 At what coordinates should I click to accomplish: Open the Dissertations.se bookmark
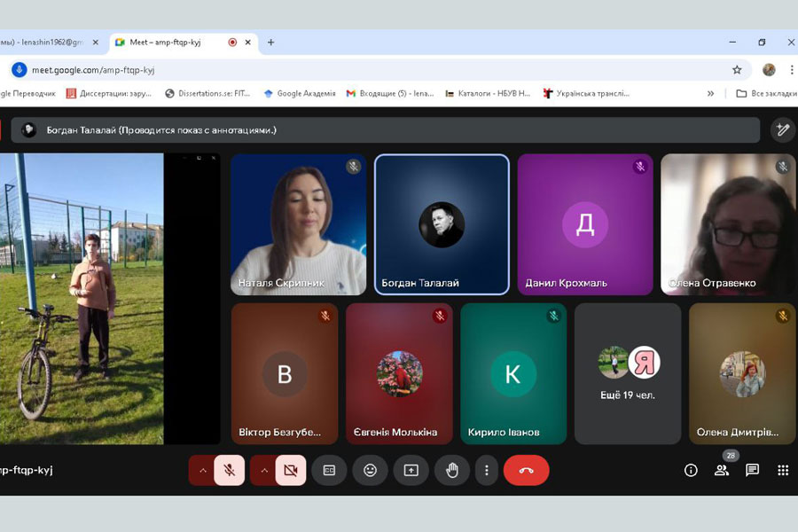(207, 93)
